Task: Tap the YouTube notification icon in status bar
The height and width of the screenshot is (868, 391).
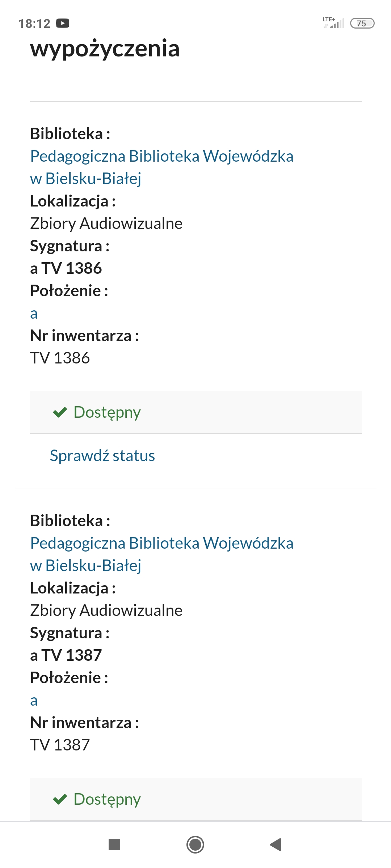Action: (63, 24)
